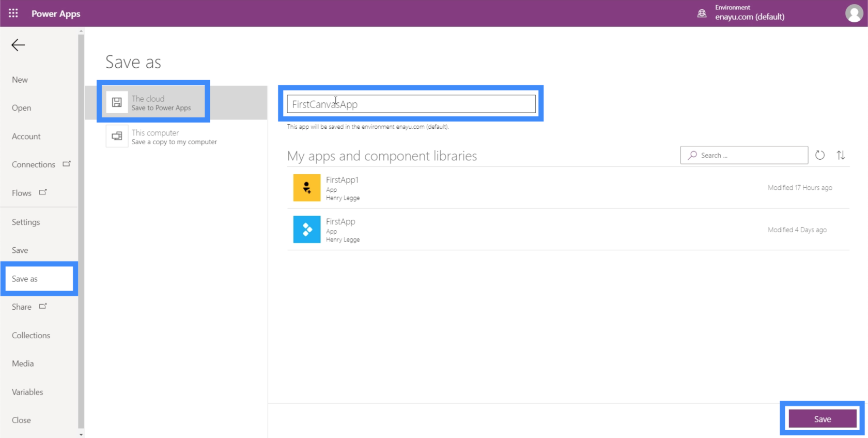Click the sidebar scroll down arrow
The image size is (868, 438).
click(x=81, y=435)
